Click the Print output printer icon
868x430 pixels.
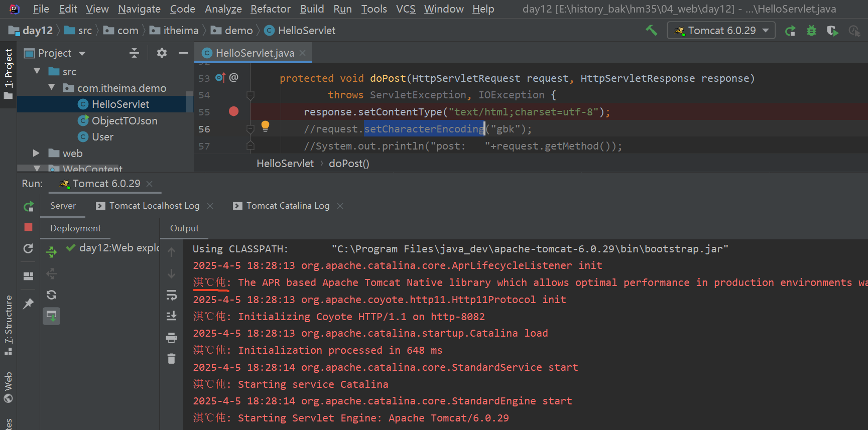coord(171,338)
